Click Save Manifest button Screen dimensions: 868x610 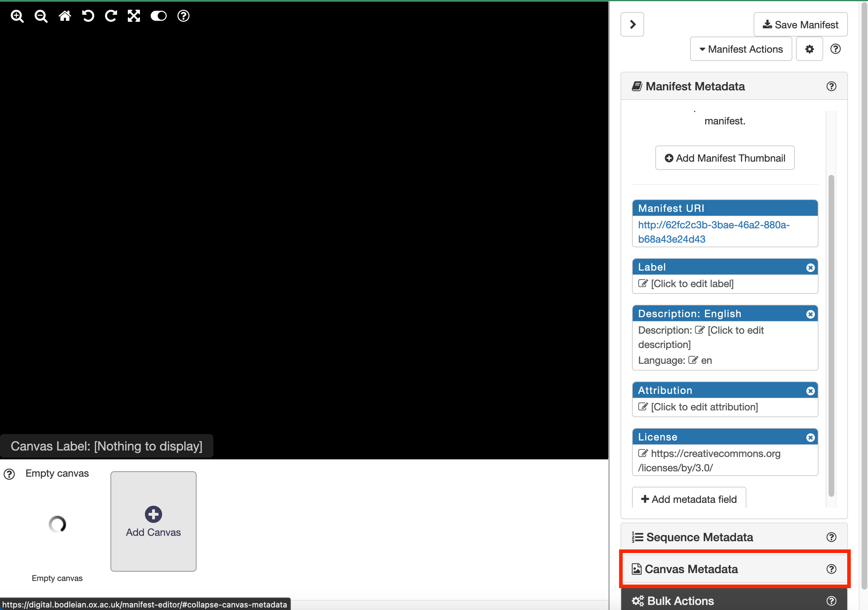pyautogui.click(x=800, y=25)
